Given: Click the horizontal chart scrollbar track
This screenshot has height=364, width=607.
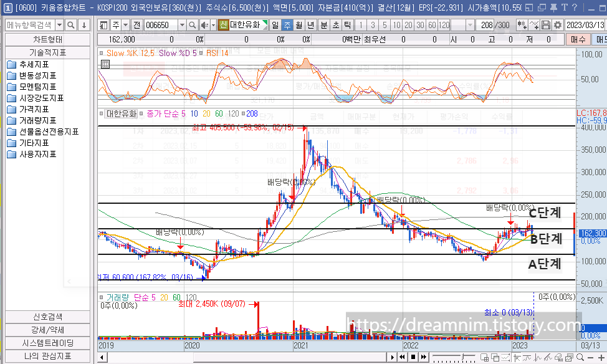Looking at the screenshot, I should [x=246, y=357].
